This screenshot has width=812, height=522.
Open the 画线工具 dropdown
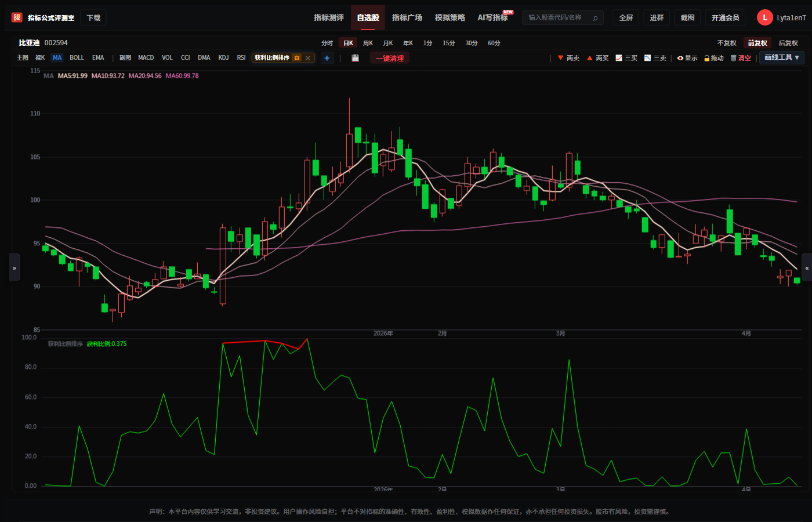click(x=781, y=57)
